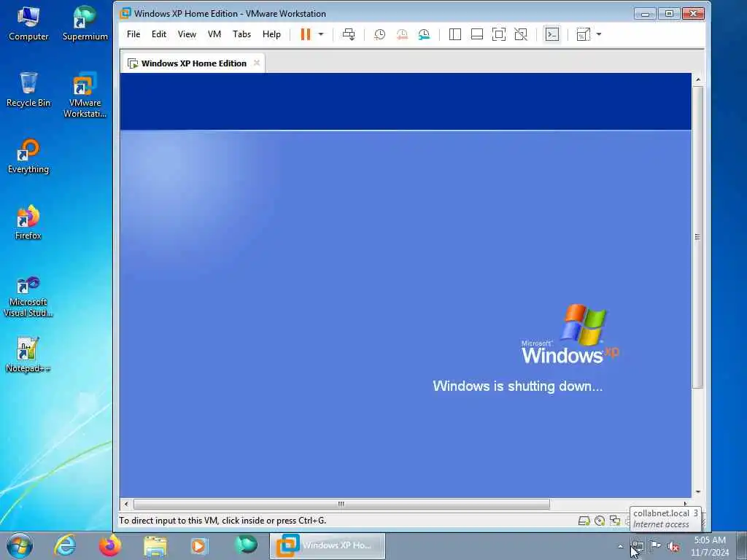Close the Windows XP Home Edition tab
The height and width of the screenshot is (560, 747).
point(257,63)
